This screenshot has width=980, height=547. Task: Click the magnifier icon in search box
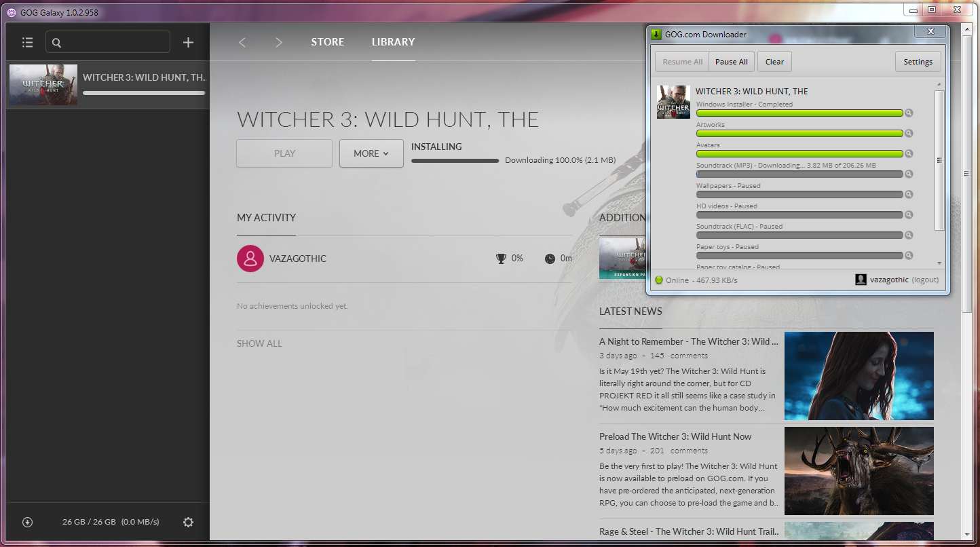(x=57, y=43)
